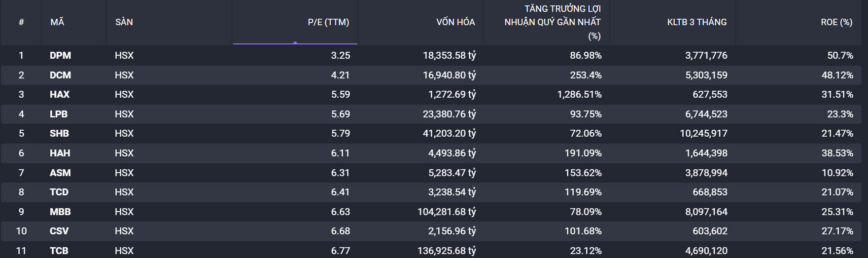Open LPB stock details
Screen dimensions: 868x258
pos(59,114)
